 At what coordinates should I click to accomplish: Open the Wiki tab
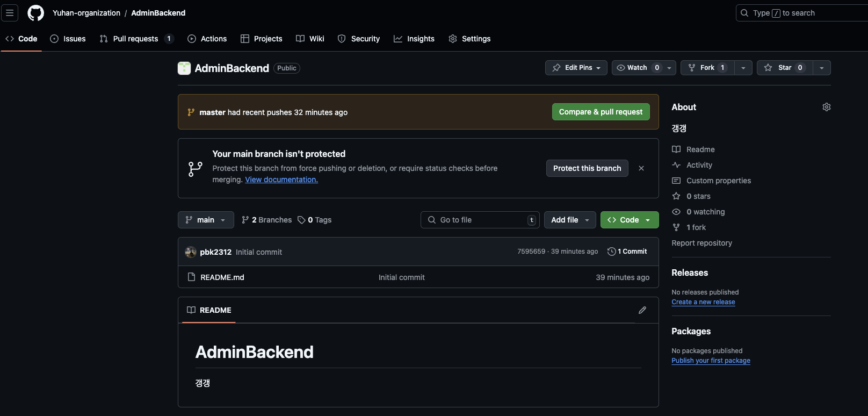pos(310,39)
